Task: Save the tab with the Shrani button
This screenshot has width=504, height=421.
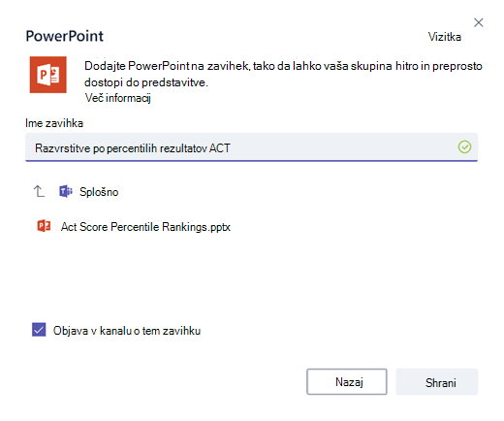Action: click(437, 381)
